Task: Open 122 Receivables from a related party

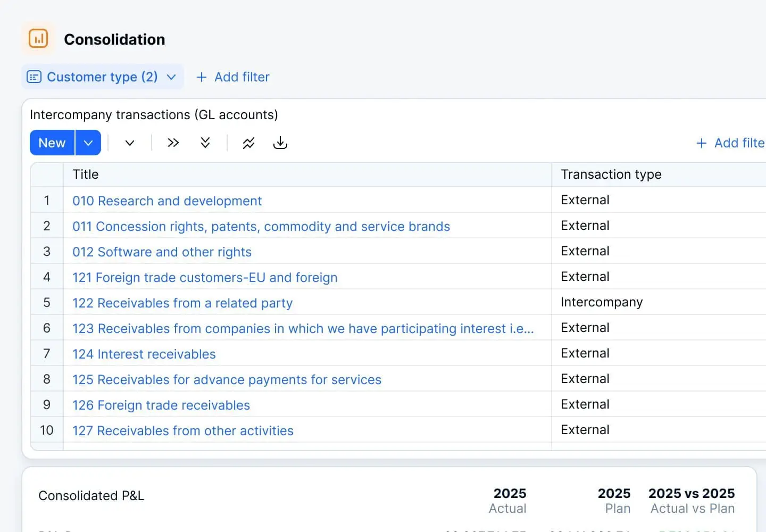Action: tap(182, 303)
